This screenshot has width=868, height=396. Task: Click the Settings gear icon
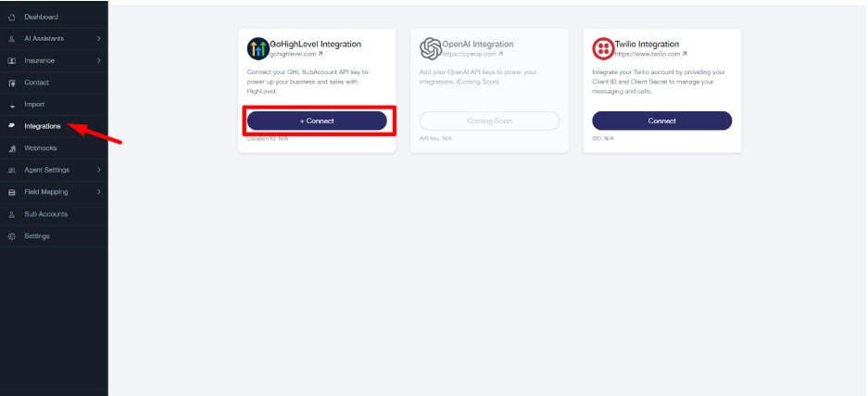(12, 236)
